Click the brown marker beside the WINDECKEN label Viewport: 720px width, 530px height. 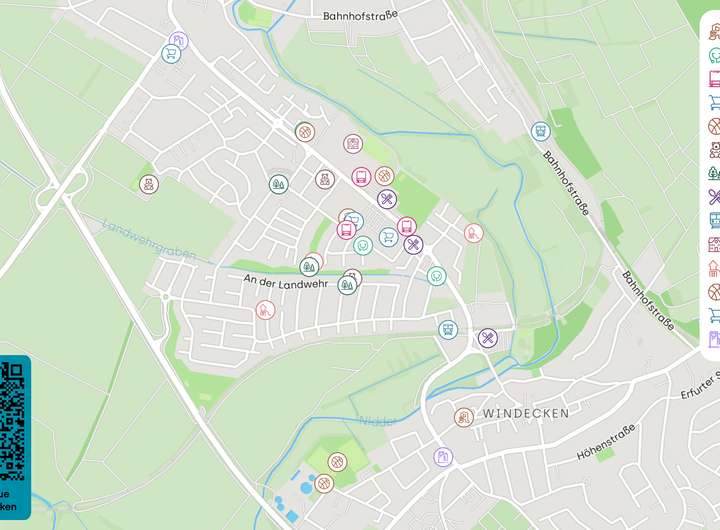[464, 417]
